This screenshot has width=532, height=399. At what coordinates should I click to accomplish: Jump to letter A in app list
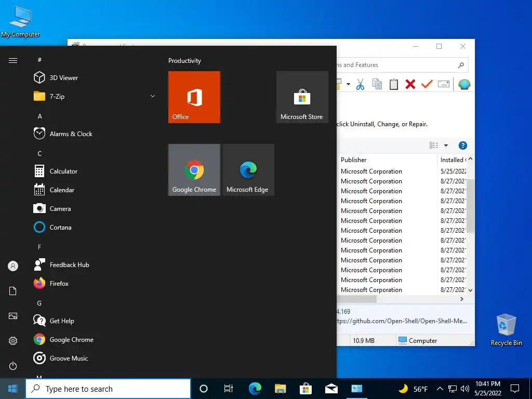click(39, 116)
